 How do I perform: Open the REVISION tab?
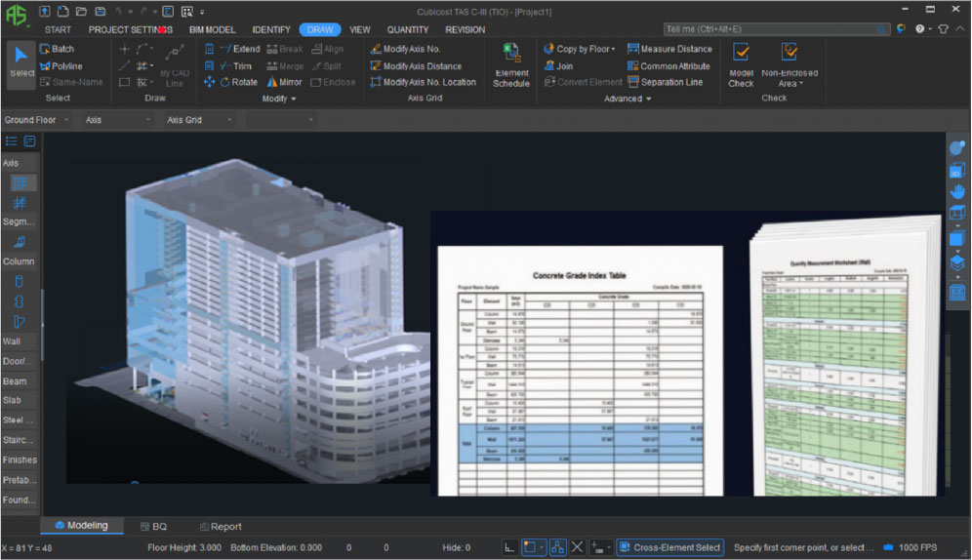pyautogui.click(x=465, y=29)
